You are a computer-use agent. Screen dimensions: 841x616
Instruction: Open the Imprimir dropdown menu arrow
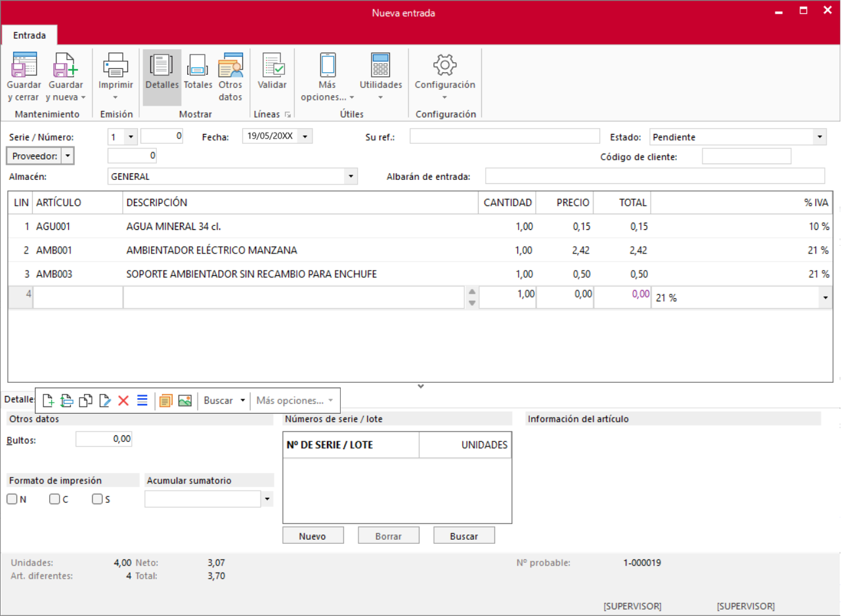[116, 97]
